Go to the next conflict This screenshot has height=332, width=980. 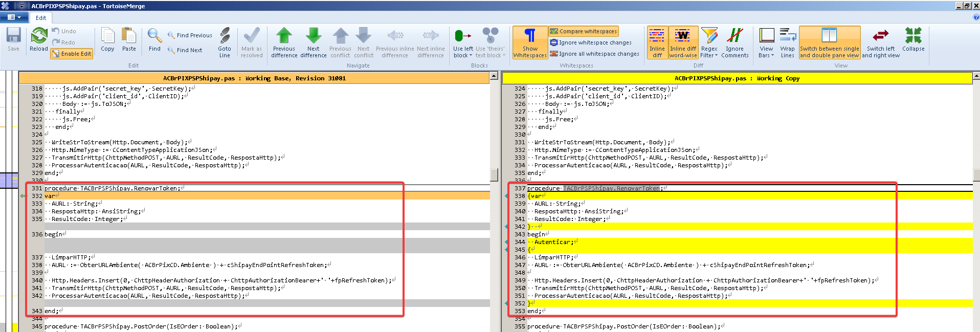pyautogui.click(x=364, y=42)
